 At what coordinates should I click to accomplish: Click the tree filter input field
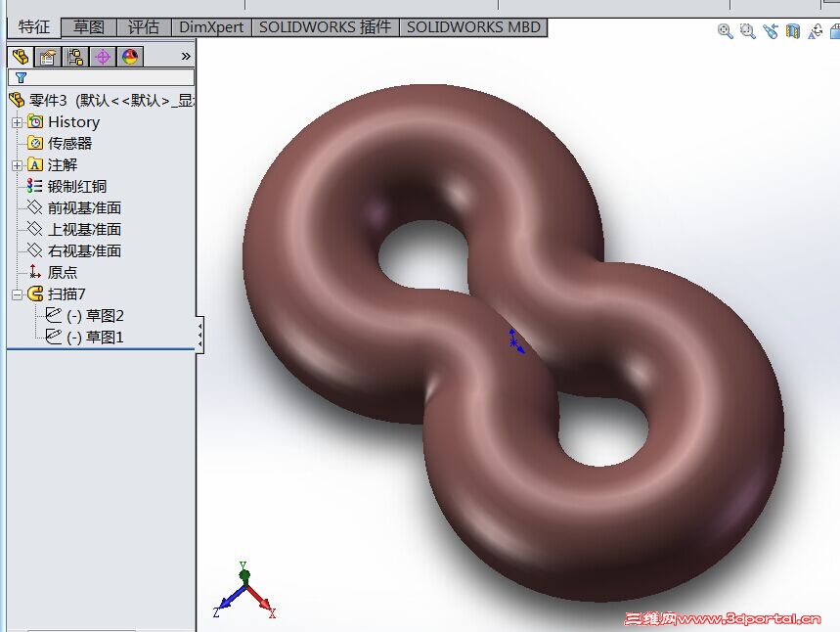coord(102,77)
